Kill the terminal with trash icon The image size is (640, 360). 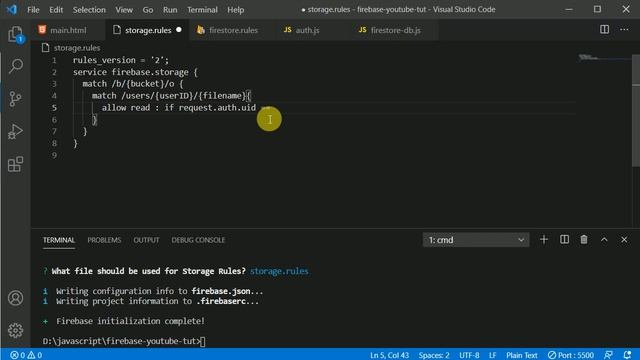pos(584,240)
